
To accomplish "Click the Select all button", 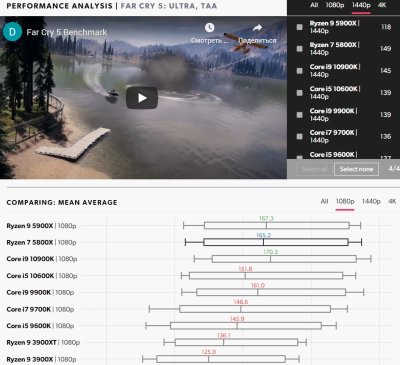I will click(314, 169).
